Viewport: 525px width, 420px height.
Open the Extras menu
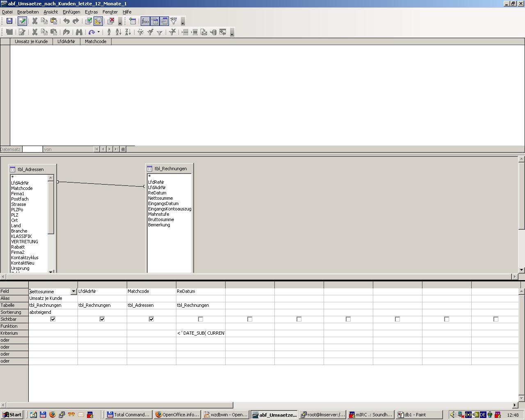[x=91, y=12]
